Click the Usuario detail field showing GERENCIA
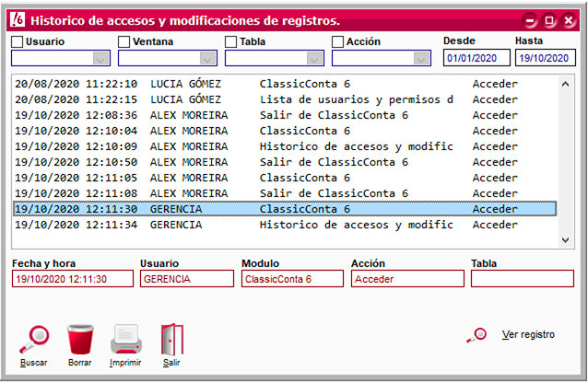 (x=187, y=279)
